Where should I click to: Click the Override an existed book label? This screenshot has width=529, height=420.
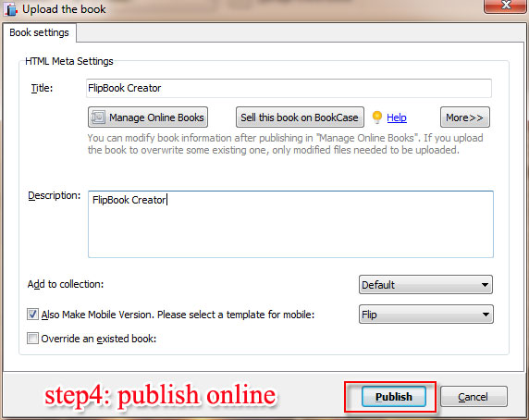coord(99,339)
